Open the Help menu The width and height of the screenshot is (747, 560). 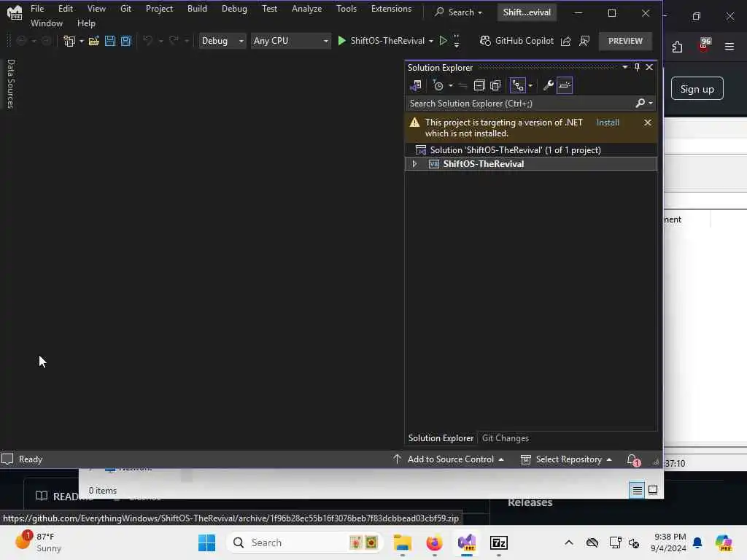click(86, 23)
